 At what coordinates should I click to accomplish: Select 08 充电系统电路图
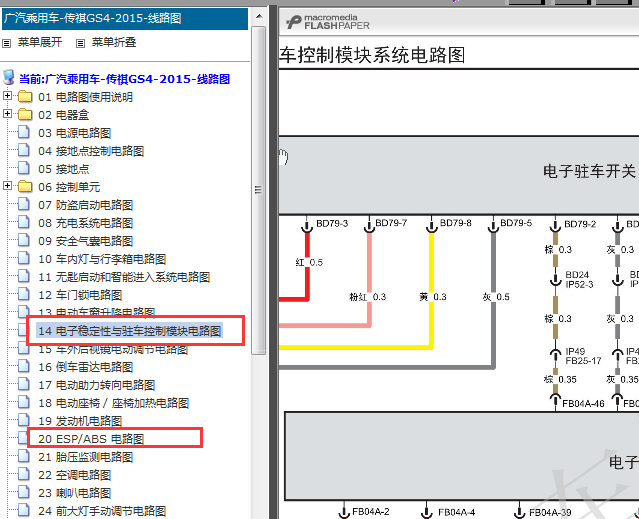pyautogui.click(x=86, y=223)
